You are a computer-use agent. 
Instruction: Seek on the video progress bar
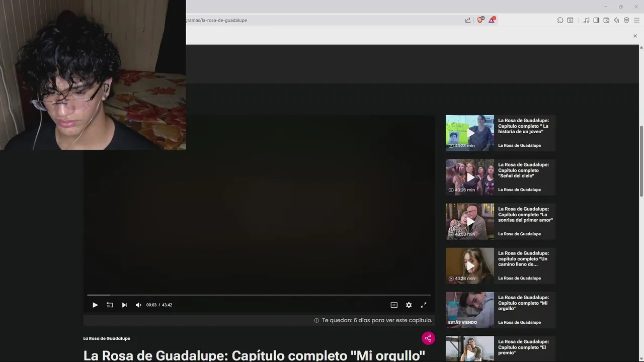259,295
